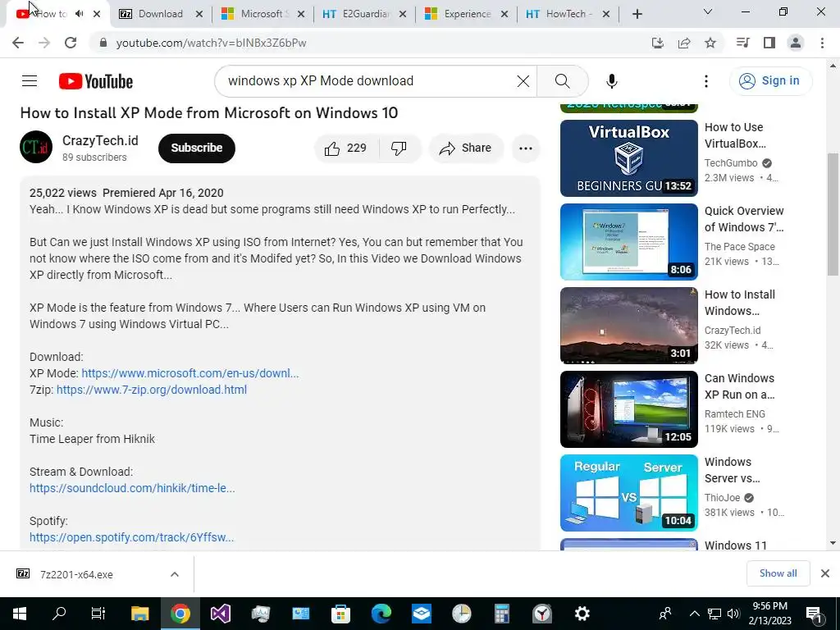
Task: Switch to the Download 7-Zip tab
Action: click(161, 14)
